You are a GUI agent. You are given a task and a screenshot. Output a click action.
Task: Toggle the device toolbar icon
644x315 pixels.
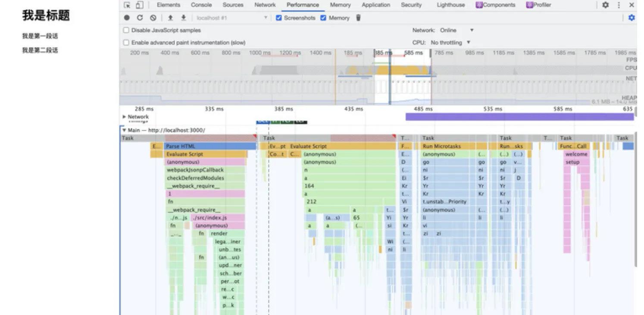point(139,5)
